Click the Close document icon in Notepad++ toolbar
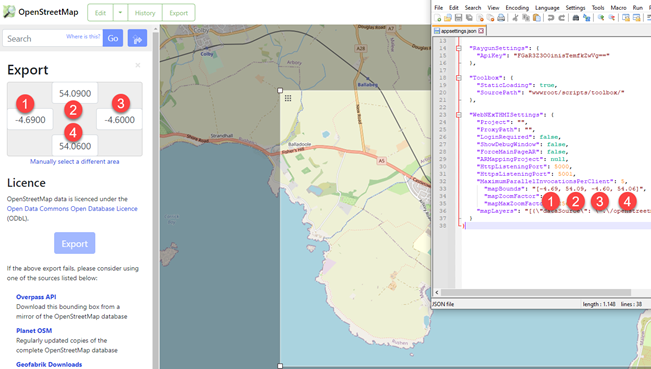The width and height of the screenshot is (651, 369). 480,18
